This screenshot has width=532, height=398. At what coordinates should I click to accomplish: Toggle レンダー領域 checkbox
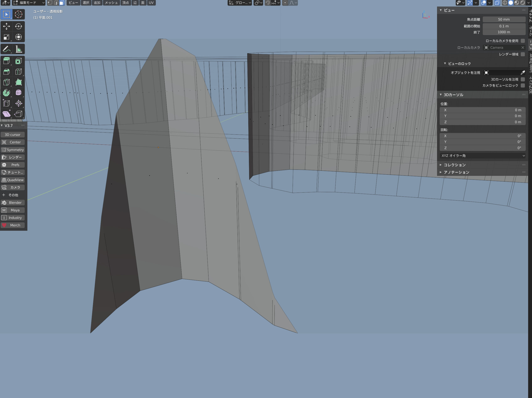pos(523,54)
